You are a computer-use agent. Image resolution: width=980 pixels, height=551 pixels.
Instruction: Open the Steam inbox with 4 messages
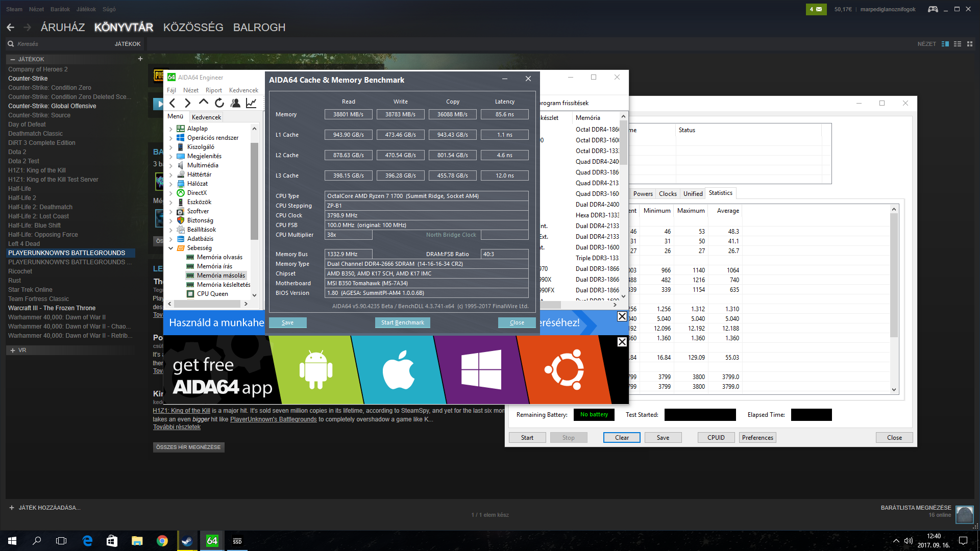coord(816,9)
